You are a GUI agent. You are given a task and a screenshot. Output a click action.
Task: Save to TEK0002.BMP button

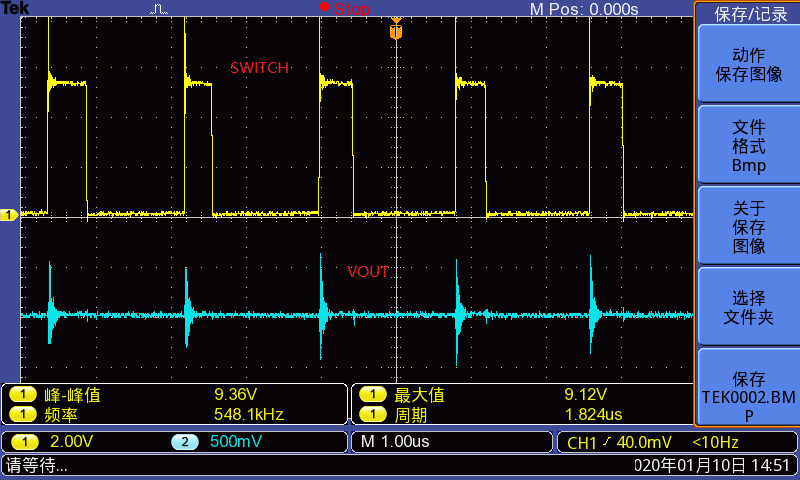(x=748, y=387)
